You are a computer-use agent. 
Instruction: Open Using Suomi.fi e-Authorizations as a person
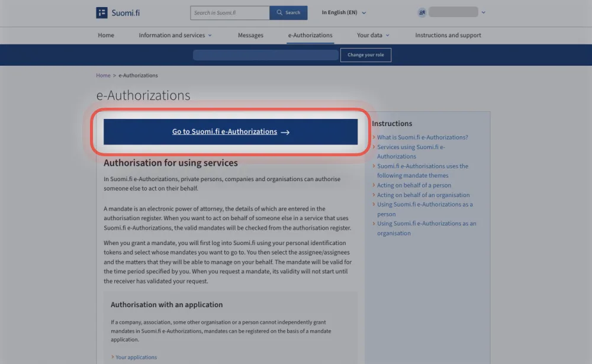(x=424, y=209)
